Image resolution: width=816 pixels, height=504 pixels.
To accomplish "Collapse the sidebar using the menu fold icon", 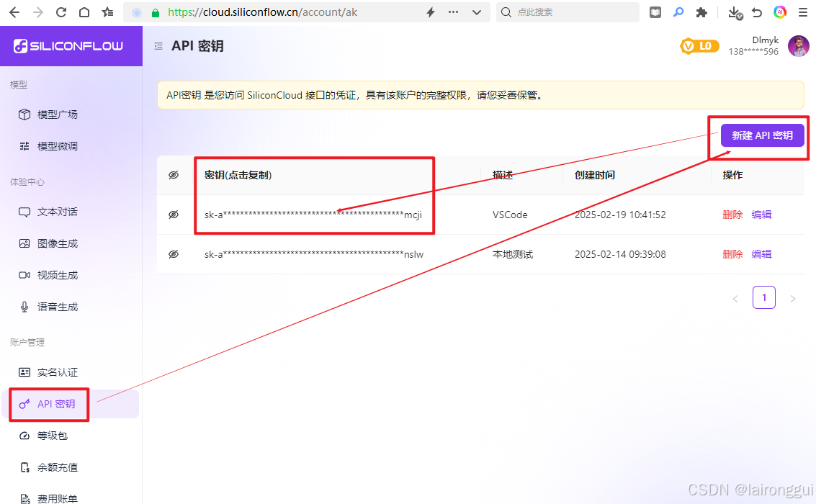I will 158,46.
